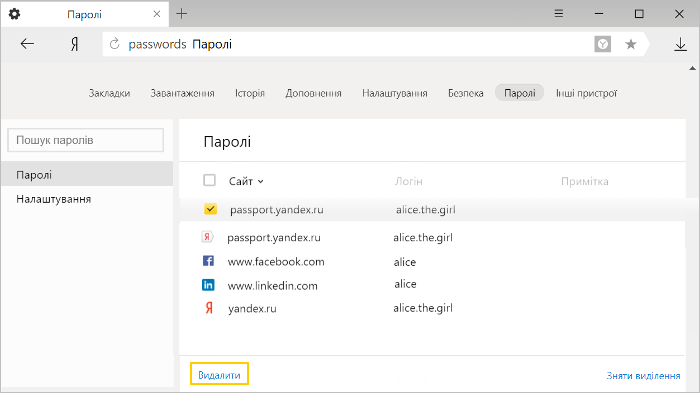Click the Видалити button
700x393 pixels.
click(x=219, y=374)
